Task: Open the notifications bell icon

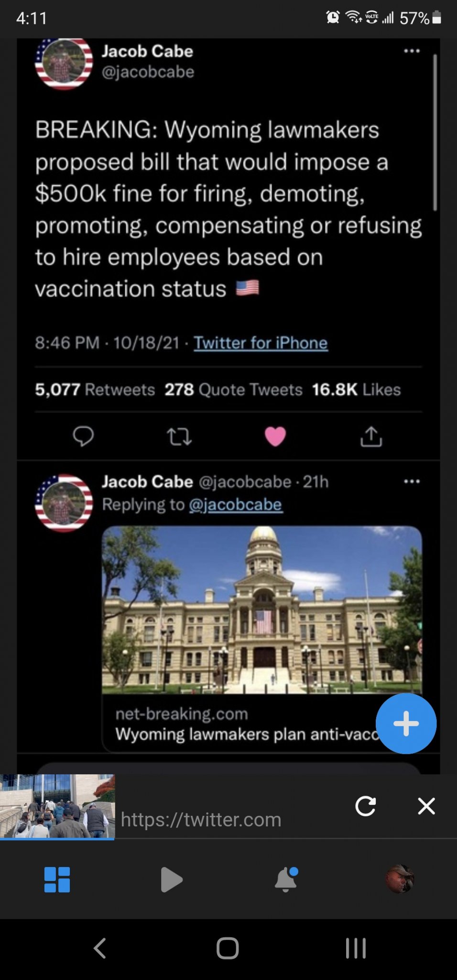Action: [x=286, y=880]
